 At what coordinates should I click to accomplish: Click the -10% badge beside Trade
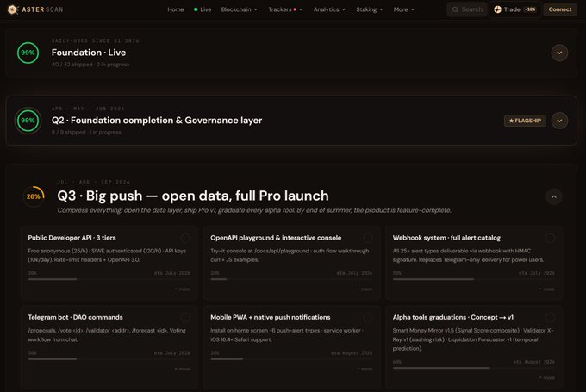tap(530, 9)
